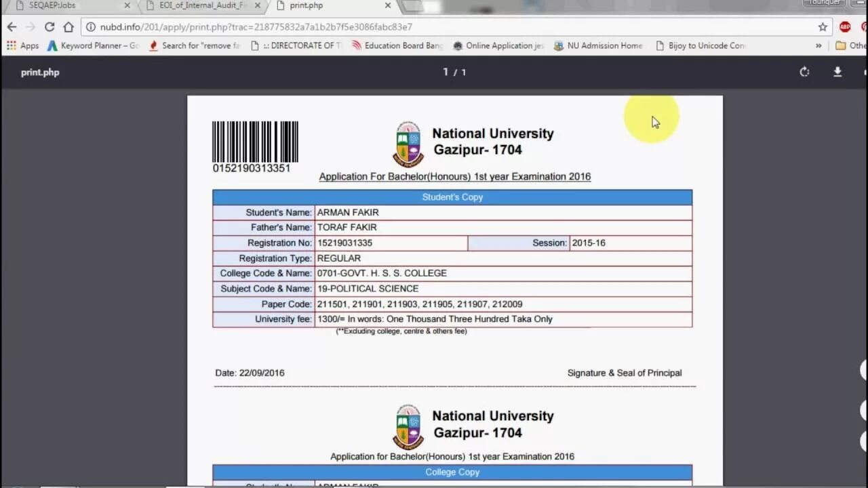868x488 pixels.
Task: Click the registration type REGULAR
Action: tap(339, 258)
